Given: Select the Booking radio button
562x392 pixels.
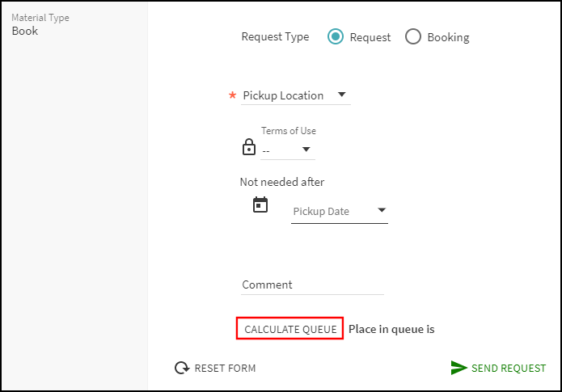Looking at the screenshot, I should pos(413,37).
